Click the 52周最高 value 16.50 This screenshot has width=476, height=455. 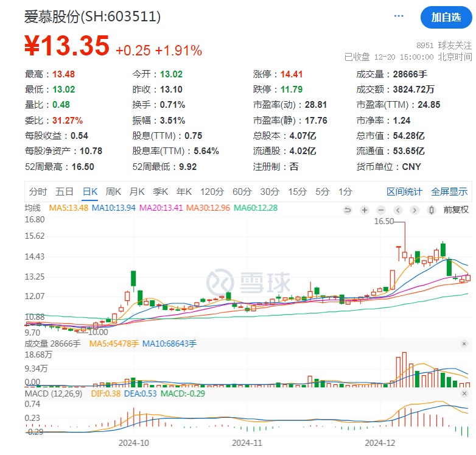click(x=83, y=167)
